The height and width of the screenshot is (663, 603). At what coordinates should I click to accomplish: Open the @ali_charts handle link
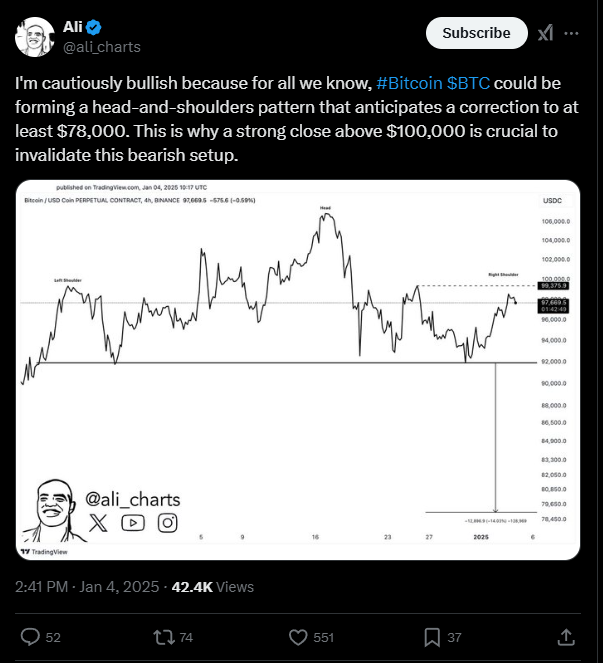(x=101, y=47)
